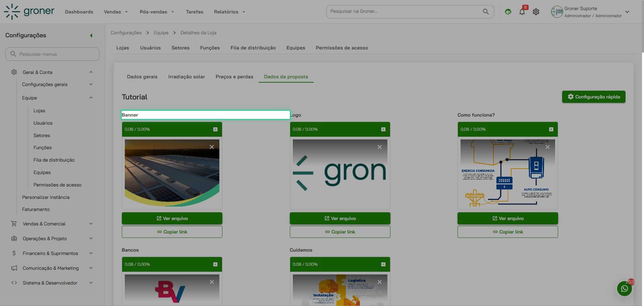
Task: Open the notifications bell icon
Action: click(522, 12)
